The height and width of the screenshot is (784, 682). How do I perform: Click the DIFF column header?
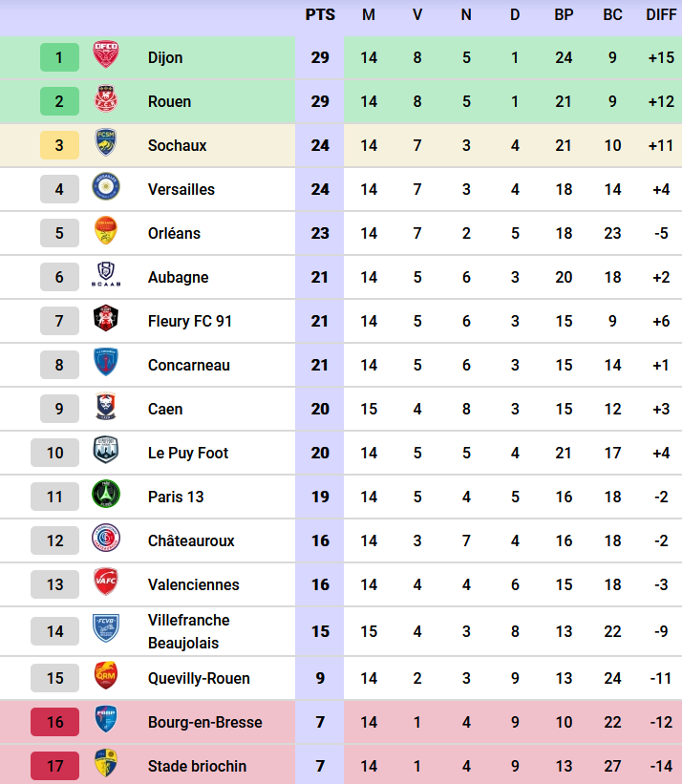pos(661,14)
